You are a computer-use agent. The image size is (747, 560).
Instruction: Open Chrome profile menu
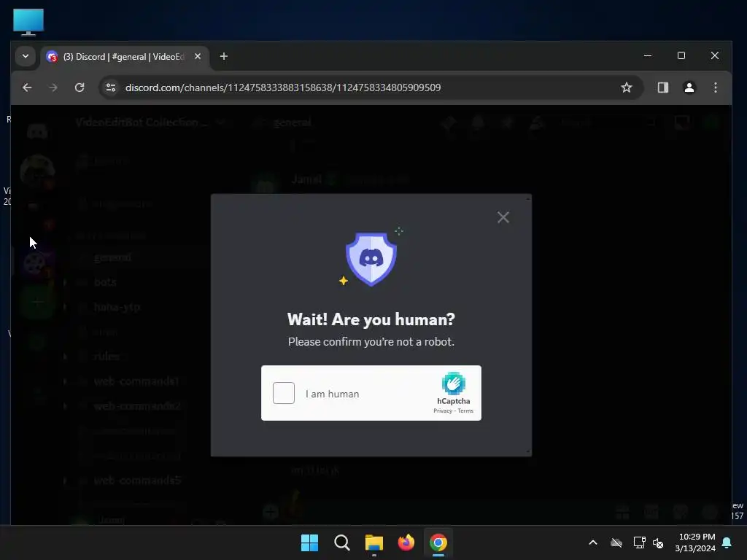tap(689, 87)
